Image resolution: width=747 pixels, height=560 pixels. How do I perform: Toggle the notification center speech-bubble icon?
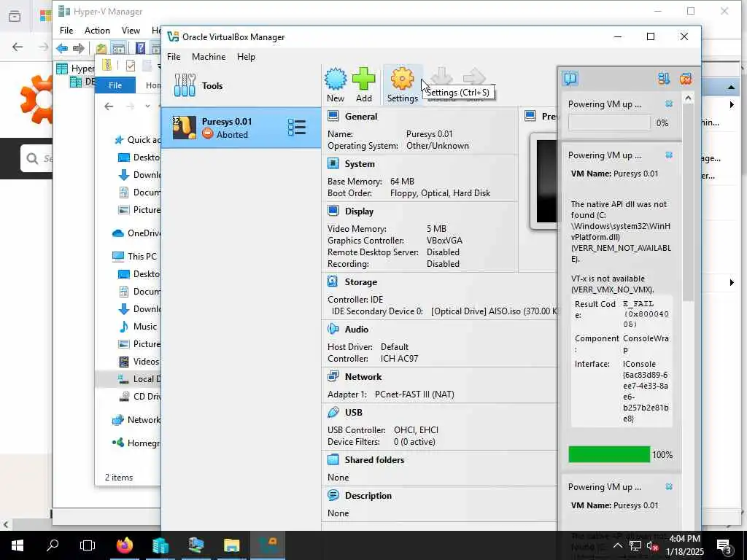pos(570,79)
